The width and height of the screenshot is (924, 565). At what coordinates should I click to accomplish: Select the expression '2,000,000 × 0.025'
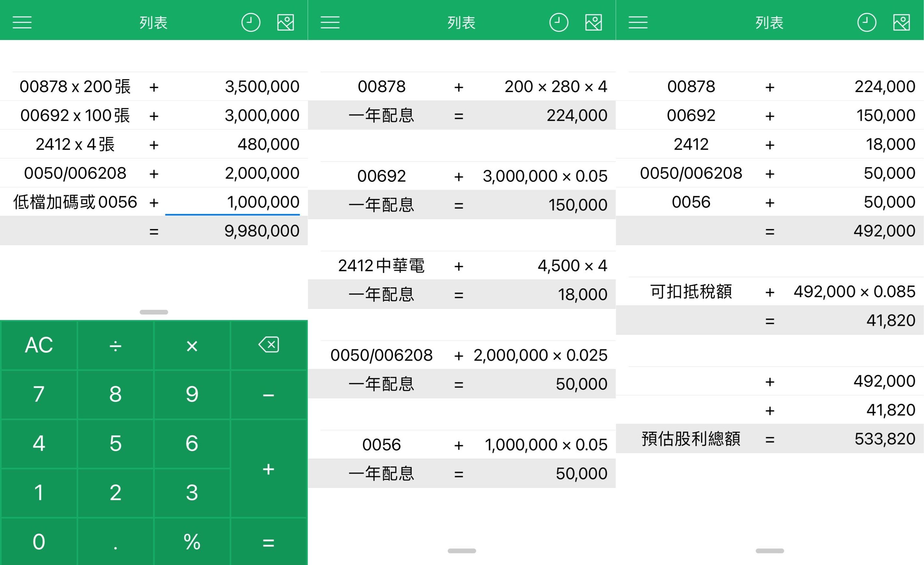point(540,355)
